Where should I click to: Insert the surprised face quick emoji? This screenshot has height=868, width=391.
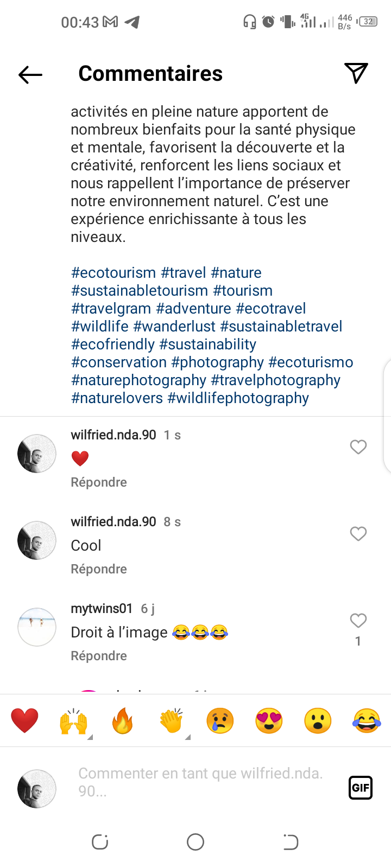tap(318, 721)
